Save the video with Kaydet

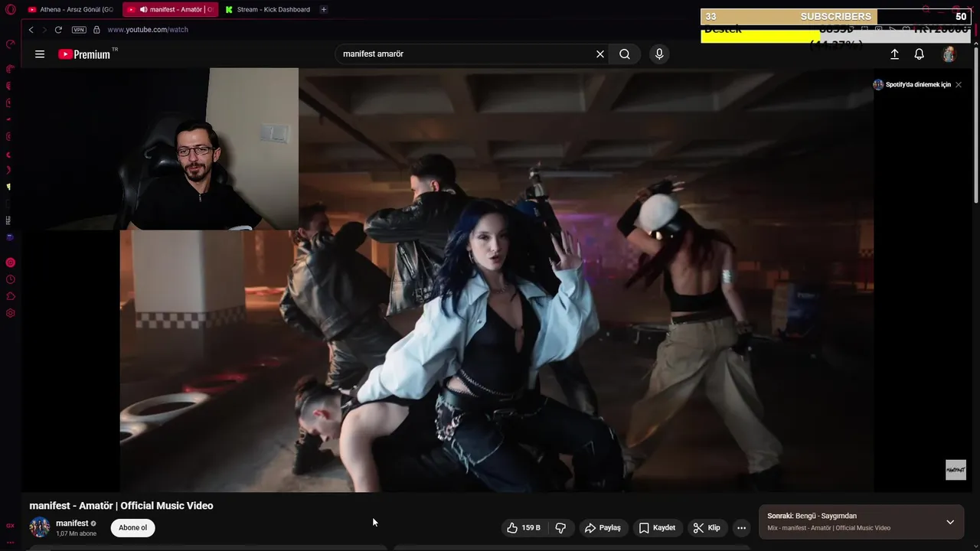pyautogui.click(x=657, y=528)
